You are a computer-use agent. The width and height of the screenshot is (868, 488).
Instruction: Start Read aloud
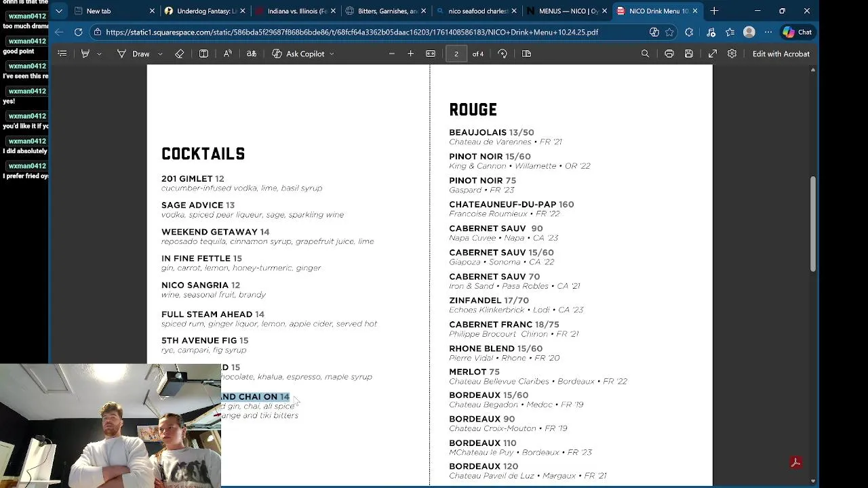(x=228, y=54)
